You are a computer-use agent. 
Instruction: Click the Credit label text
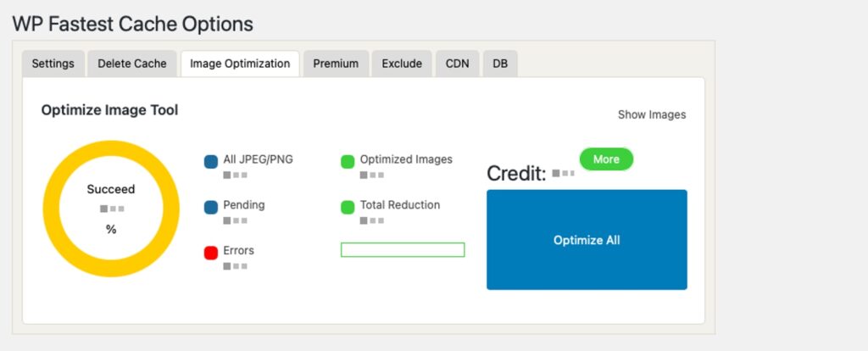[x=516, y=174]
